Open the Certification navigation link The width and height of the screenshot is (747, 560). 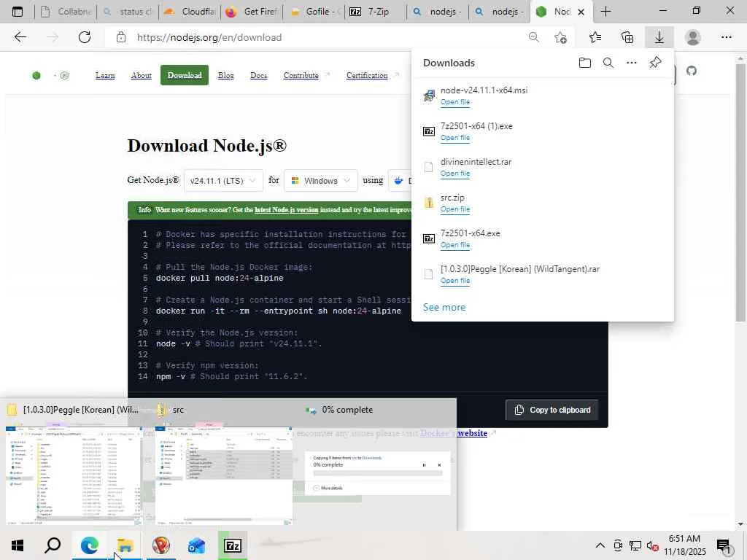click(x=367, y=75)
